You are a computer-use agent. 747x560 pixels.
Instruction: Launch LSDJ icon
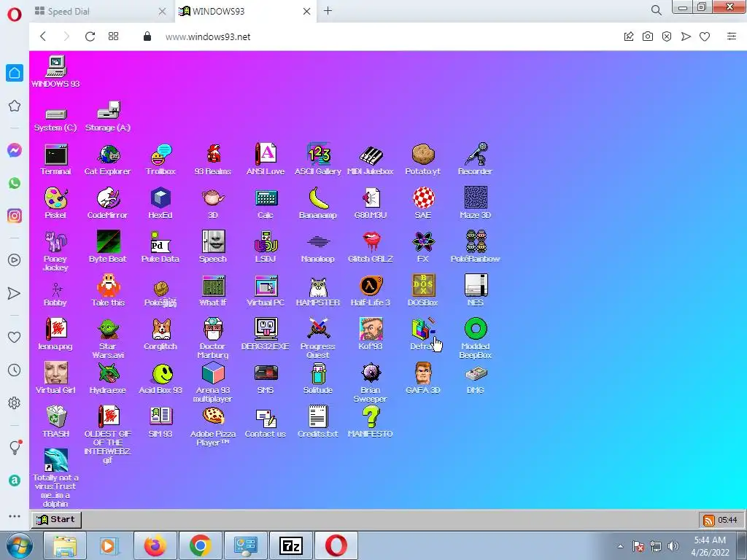(x=266, y=248)
